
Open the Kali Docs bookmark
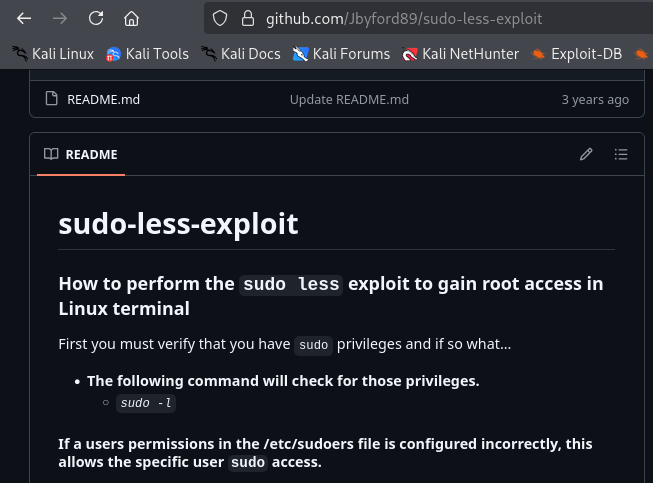[241, 54]
